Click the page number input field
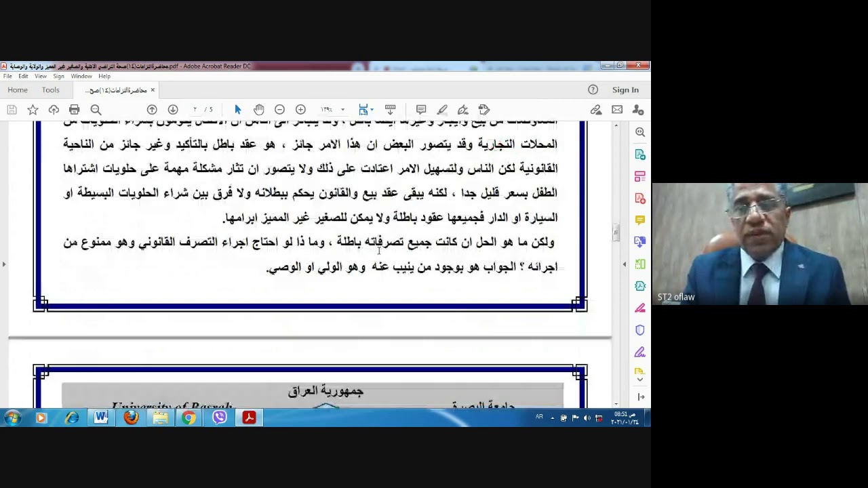Image resolution: width=868 pixels, height=488 pixels. pyautogui.click(x=195, y=110)
